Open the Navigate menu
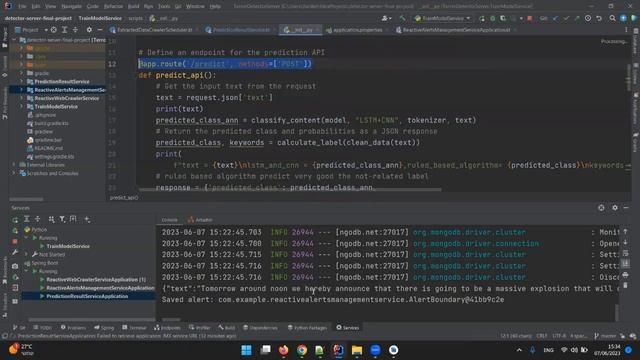This screenshot has width=640, height=360. (x=71, y=6)
